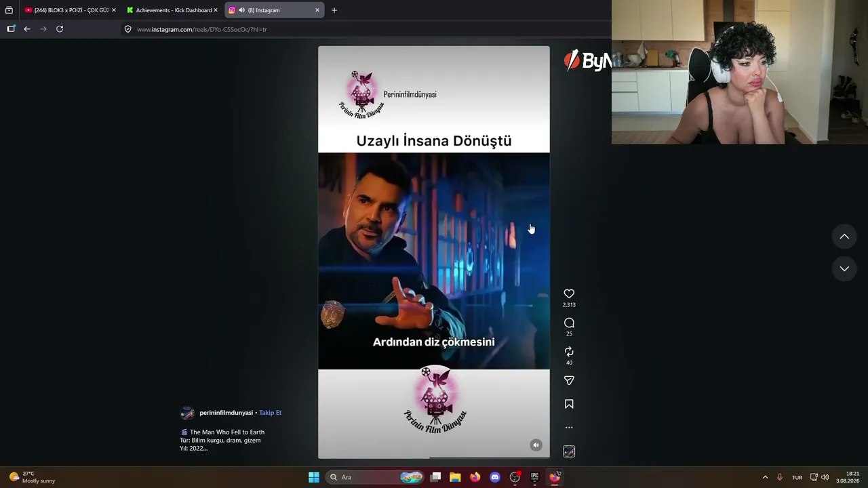This screenshot has height=488, width=868.
Task: Go to the next reel with the down chevron
Action: click(x=844, y=268)
